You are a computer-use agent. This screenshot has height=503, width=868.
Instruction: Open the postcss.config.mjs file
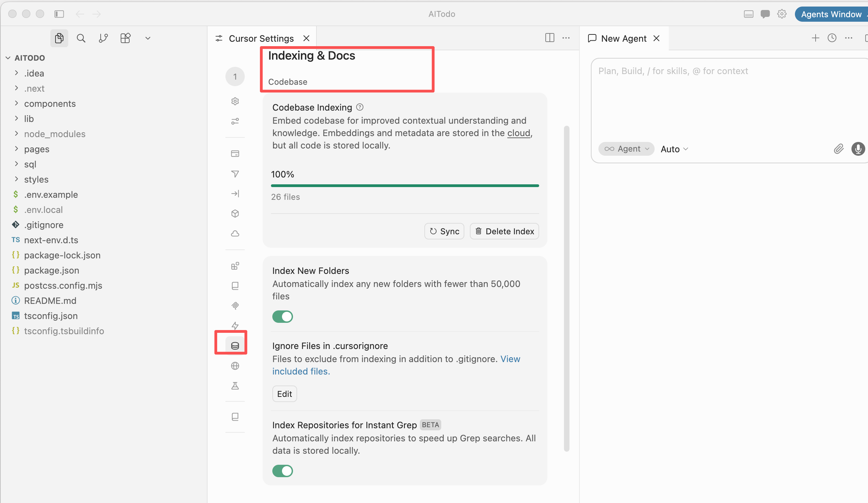pyautogui.click(x=63, y=285)
